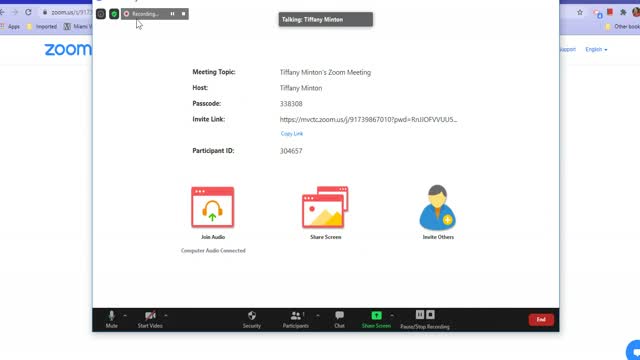Click the meeting topic Tiffany Minton's Zoom Meeting
The width and height of the screenshot is (640, 360).
[x=325, y=72]
